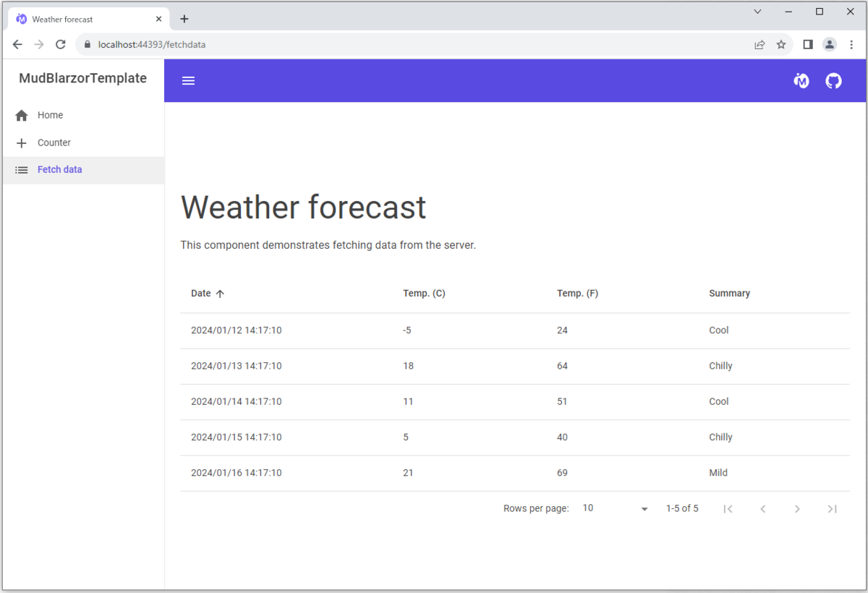Switch to the Weather forecast browser tab

coord(88,19)
